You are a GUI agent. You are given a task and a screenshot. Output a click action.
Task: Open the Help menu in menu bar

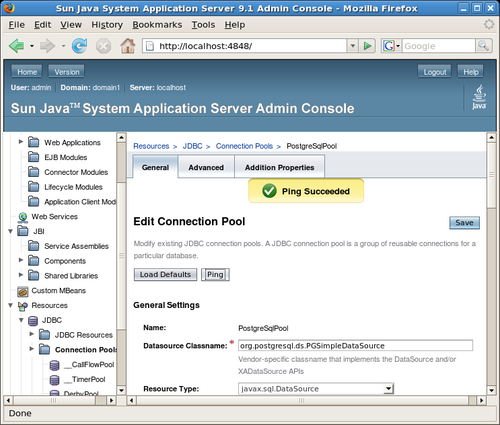(235, 25)
